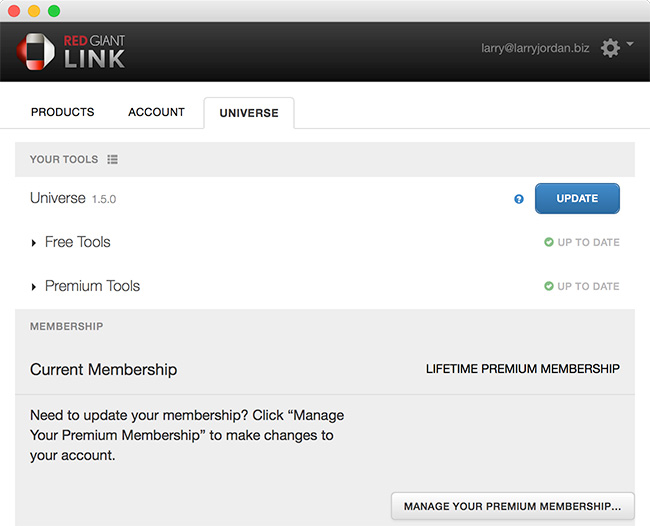Click the green check icon for Premium Tools

pos(548,286)
